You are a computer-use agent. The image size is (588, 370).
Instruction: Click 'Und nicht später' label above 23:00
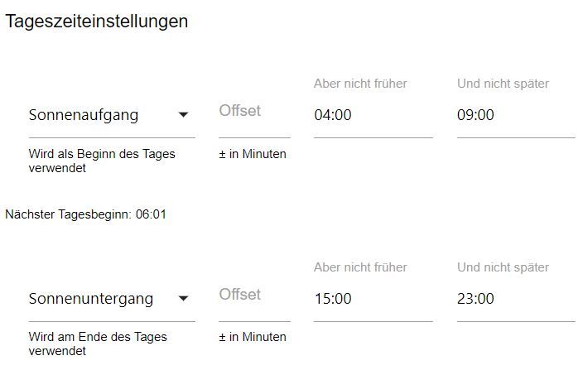[503, 267]
